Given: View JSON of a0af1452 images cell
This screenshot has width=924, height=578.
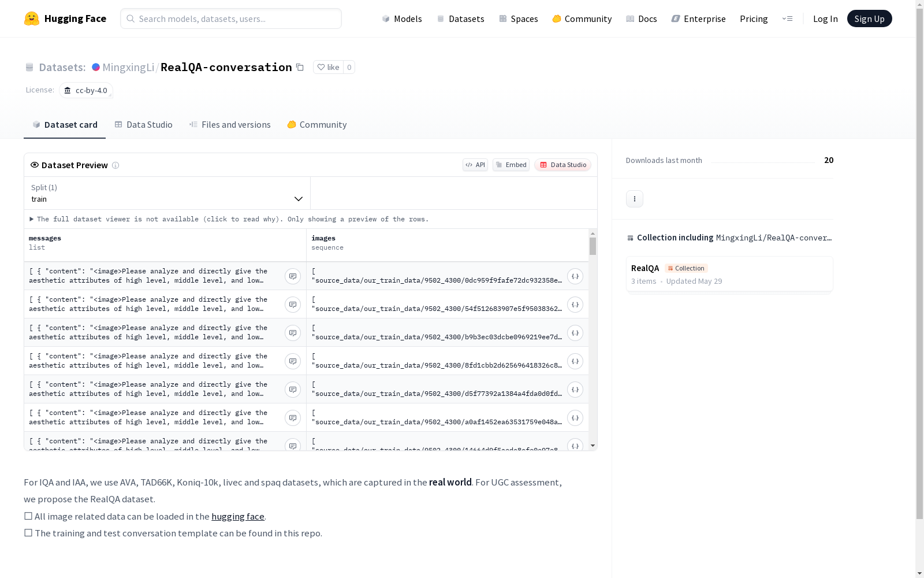Looking at the screenshot, I should pyautogui.click(x=575, y=418).
